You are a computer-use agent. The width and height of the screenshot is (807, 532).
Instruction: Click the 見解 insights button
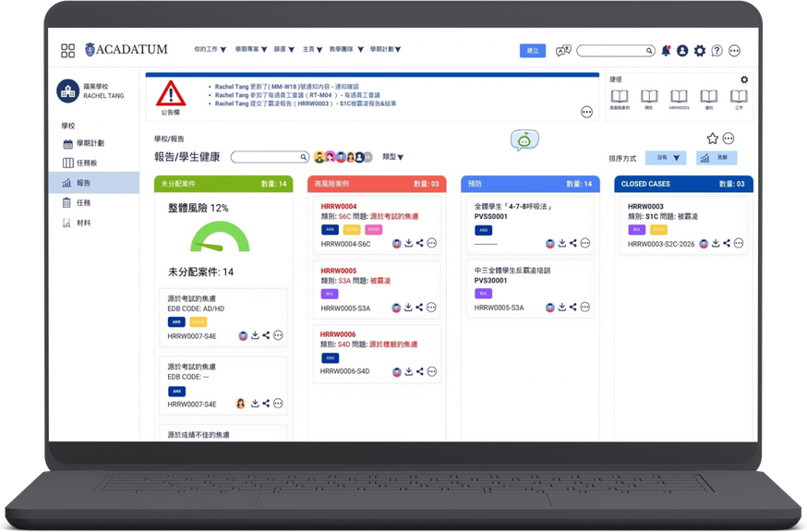click(x=717, y=158)
